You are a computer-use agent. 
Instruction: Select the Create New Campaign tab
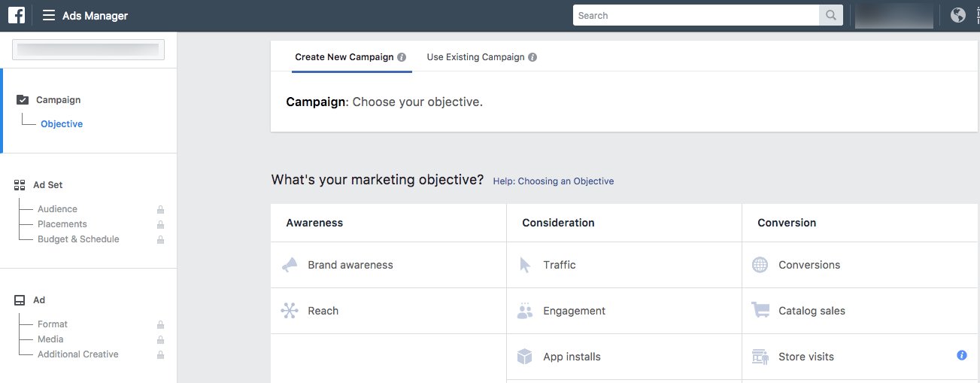(x=351, y=57)
